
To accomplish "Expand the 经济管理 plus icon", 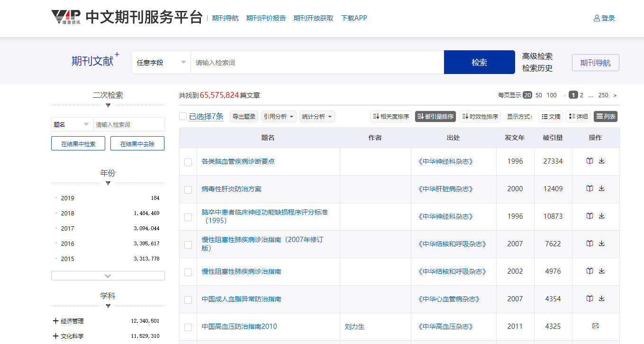I will coord(55,321).
